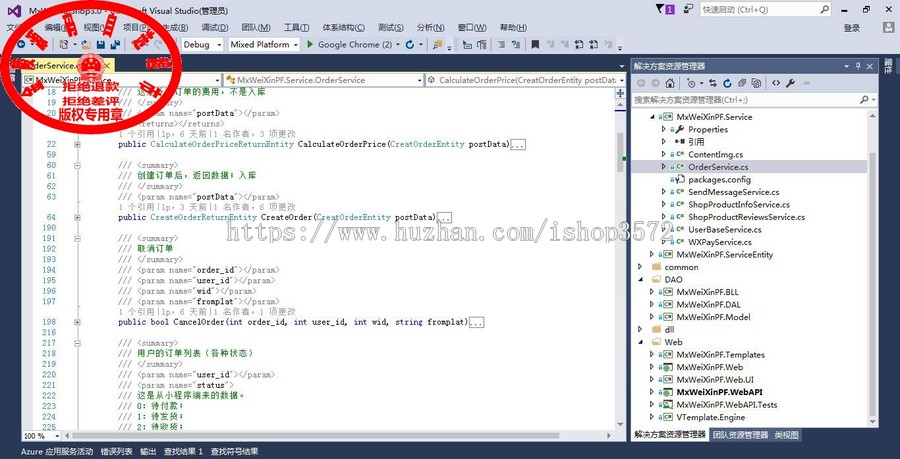The height and width of the screenshot is (459, 900).
Task: Open the 分析(N) menu
Action: click(430, 28)
